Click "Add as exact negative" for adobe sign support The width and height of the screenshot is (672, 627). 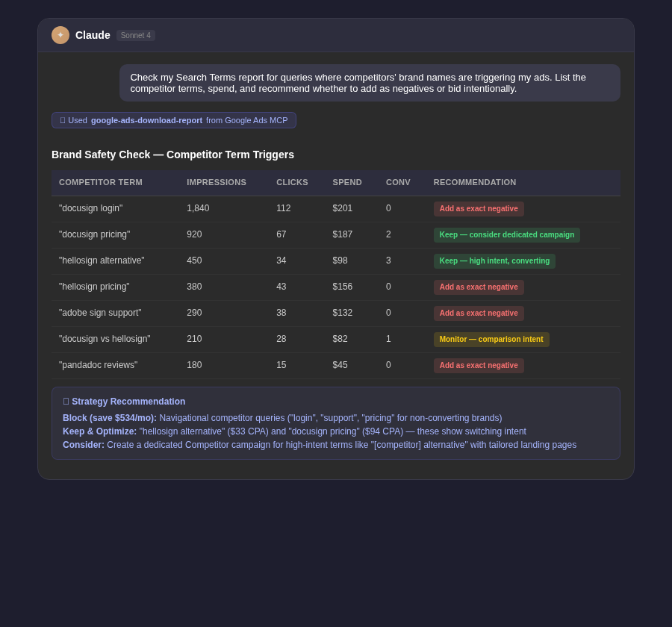(x=479, y=313)
